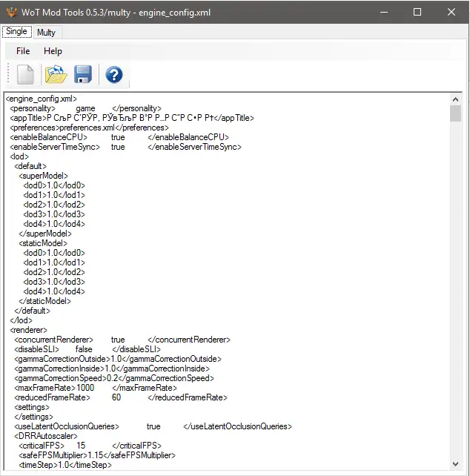The width and height of the screenshot is (470, 476).
Task: Click the Open folder toolbar icon
Action: 56,74
